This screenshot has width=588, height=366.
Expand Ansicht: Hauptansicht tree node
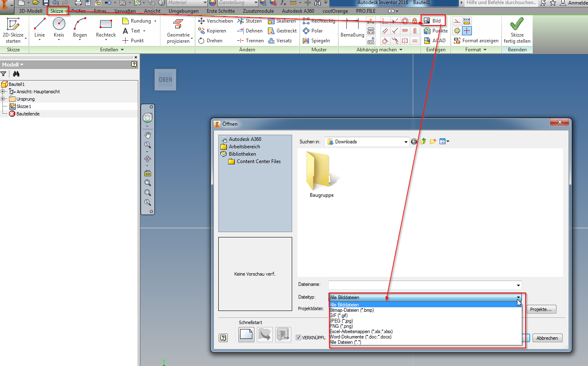point(2,92)
